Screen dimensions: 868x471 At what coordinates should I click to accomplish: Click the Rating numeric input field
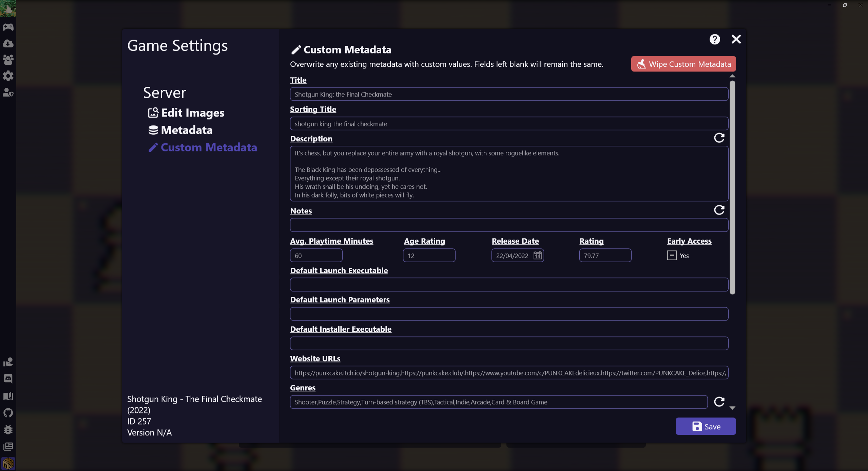point(605,255)
